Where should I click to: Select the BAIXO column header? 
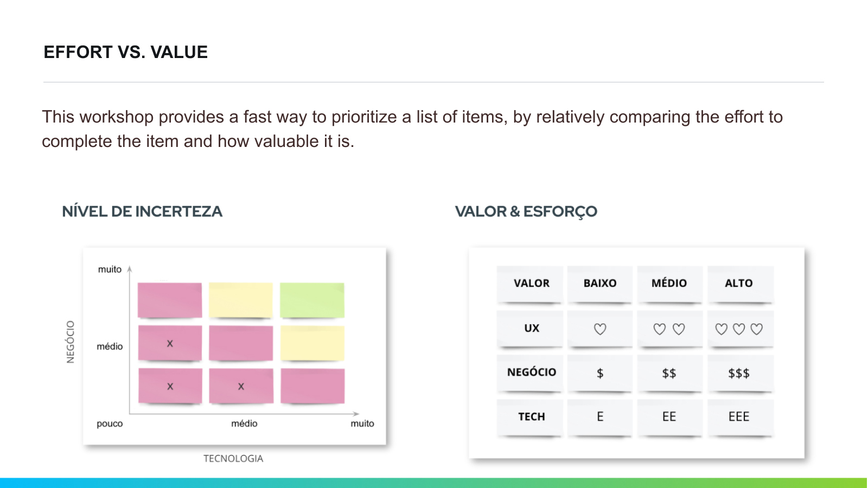coord(599,283)
